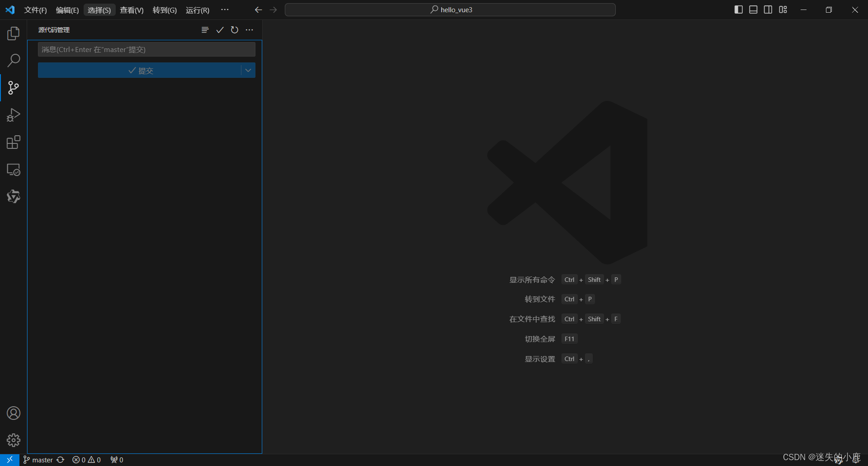Toggle the bottom panel visibility
This screenshot has width=868, height=466.
click(x=753, y=10)
